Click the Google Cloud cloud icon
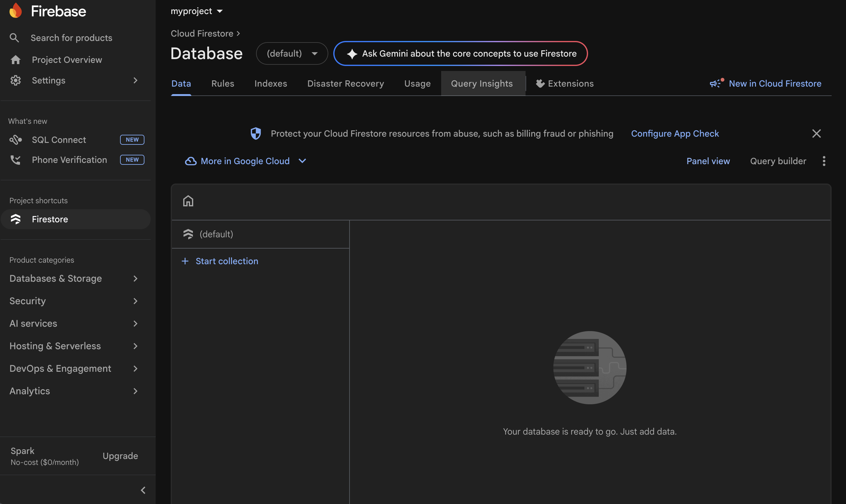 pos(190,161)
